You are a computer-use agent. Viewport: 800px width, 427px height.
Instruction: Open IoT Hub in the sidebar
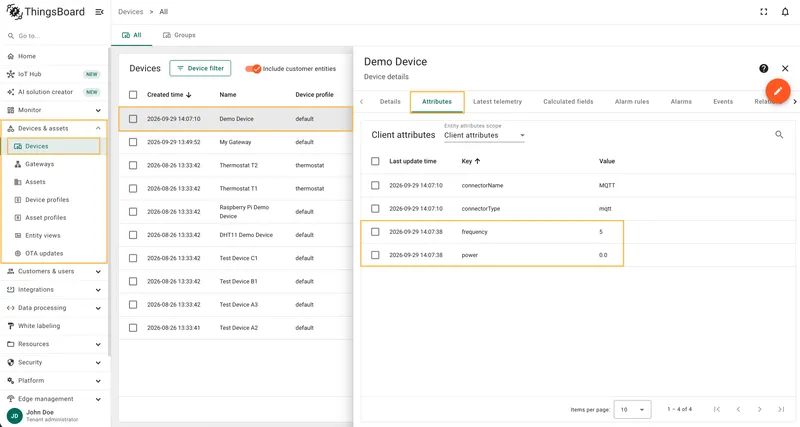click(54, 74)
